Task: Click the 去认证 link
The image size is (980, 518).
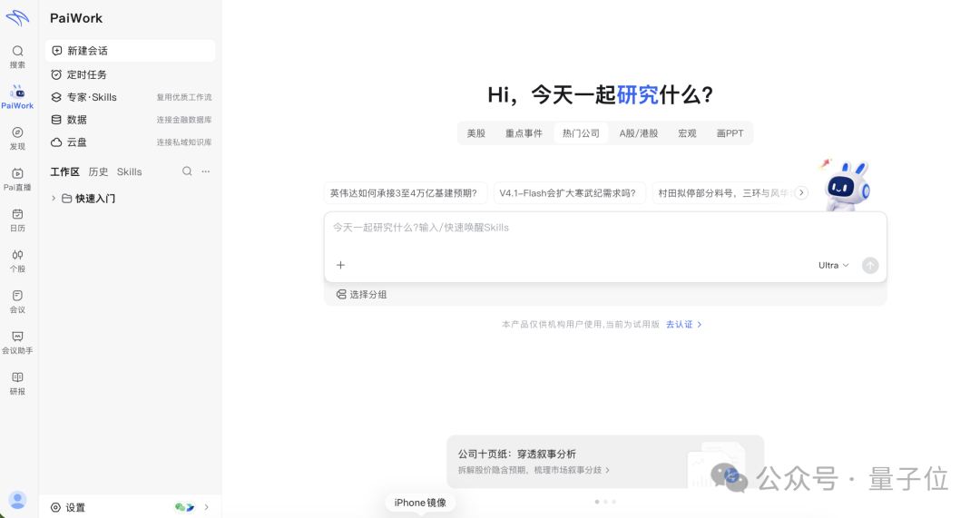Action: tap(684, 324)
